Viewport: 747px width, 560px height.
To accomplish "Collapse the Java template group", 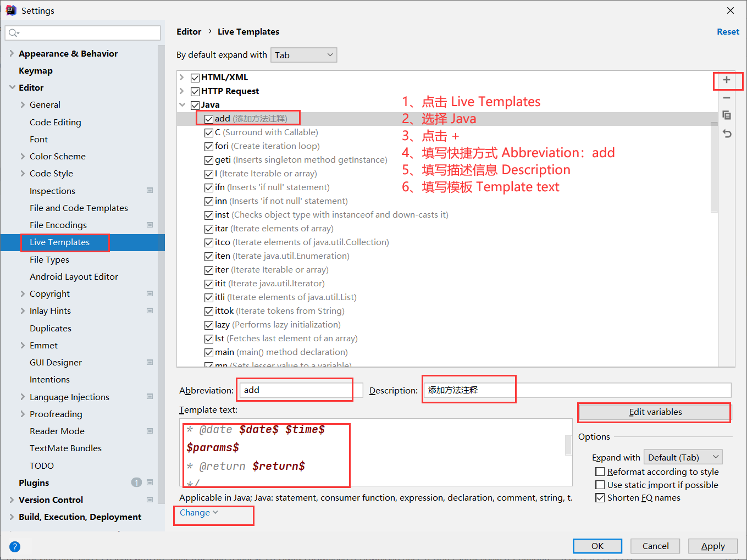I will (182, 104).
